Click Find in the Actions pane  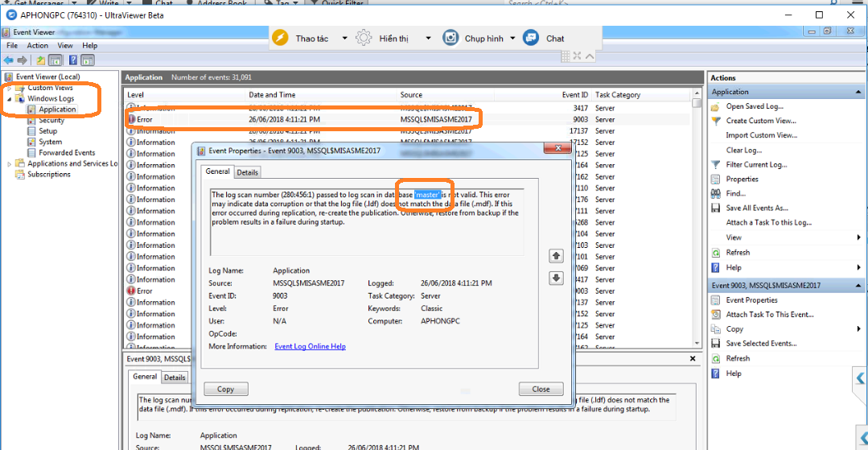[x=736, y=193]
